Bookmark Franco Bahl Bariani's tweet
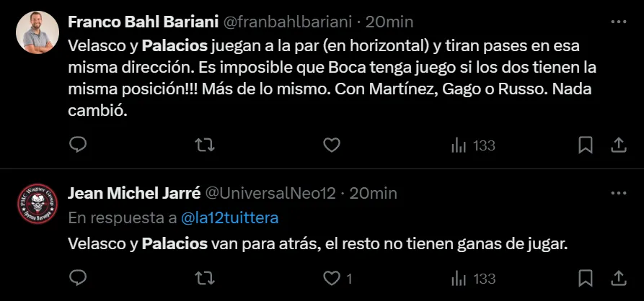The image size is (644, 301). 586,145
